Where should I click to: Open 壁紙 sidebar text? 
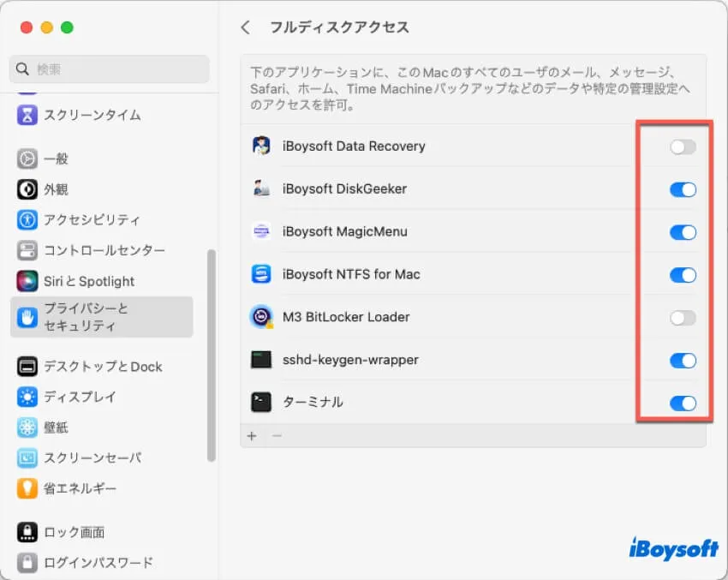(56, 428)
